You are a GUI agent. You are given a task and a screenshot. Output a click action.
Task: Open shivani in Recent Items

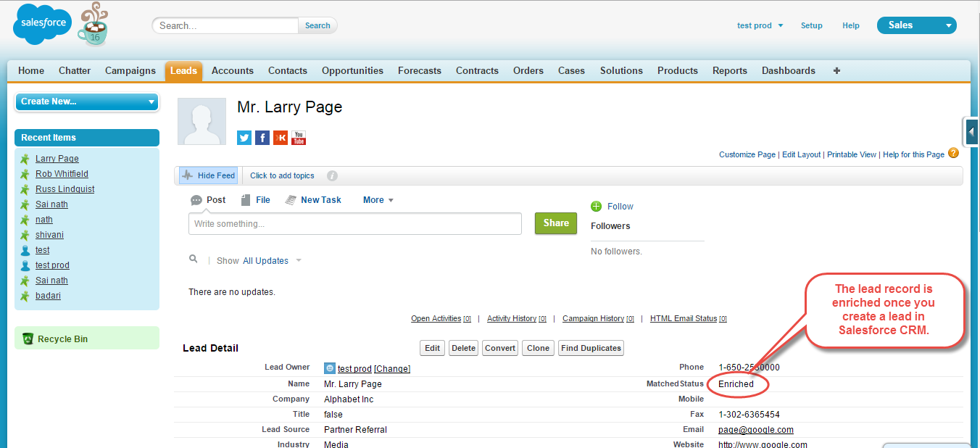click(49, 235)
